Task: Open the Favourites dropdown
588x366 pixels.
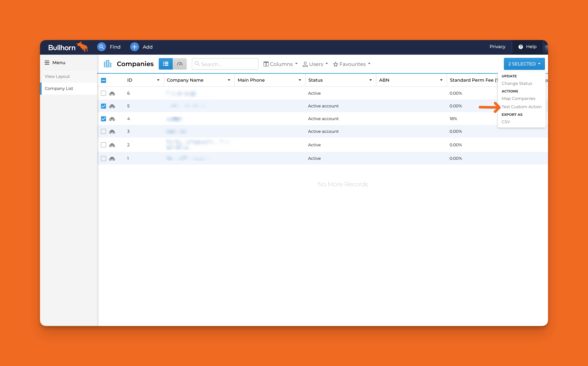Action: pos(352,64)
